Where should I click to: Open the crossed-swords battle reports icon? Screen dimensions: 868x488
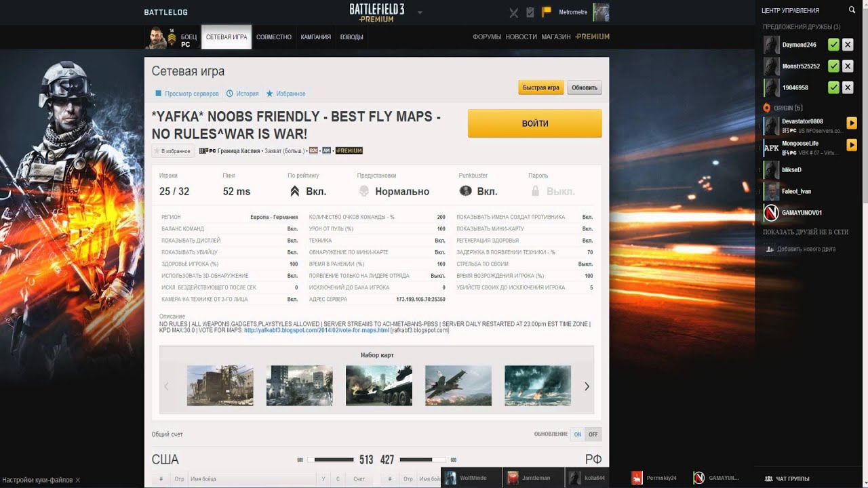pos(513,12)
